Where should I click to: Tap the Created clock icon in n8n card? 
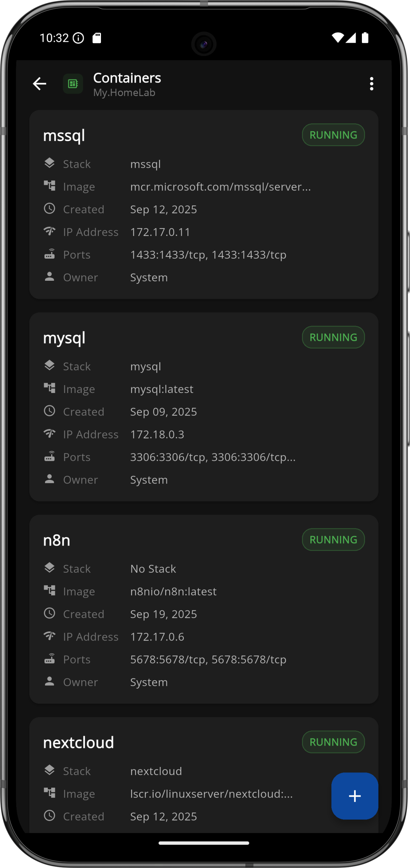(49, 613)
